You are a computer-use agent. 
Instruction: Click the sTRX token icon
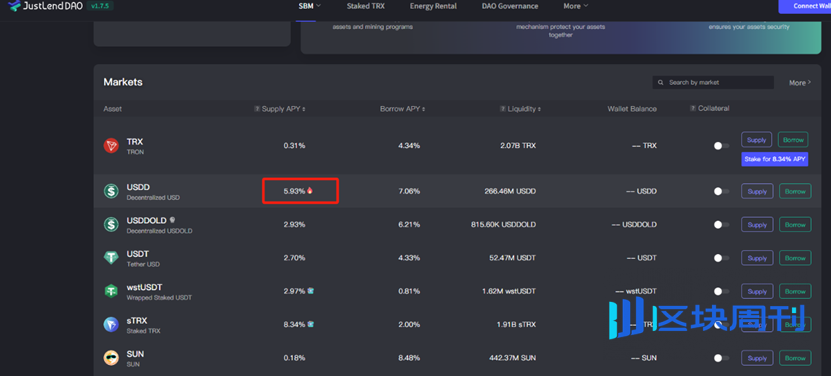(111, 325)
